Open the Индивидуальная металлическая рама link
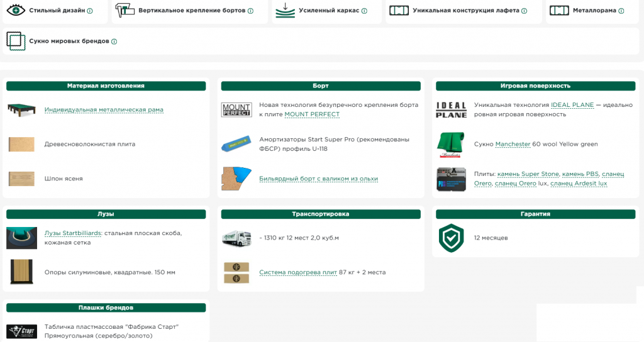The height and width of the screenshot is (342, 644). coord(104,109)
